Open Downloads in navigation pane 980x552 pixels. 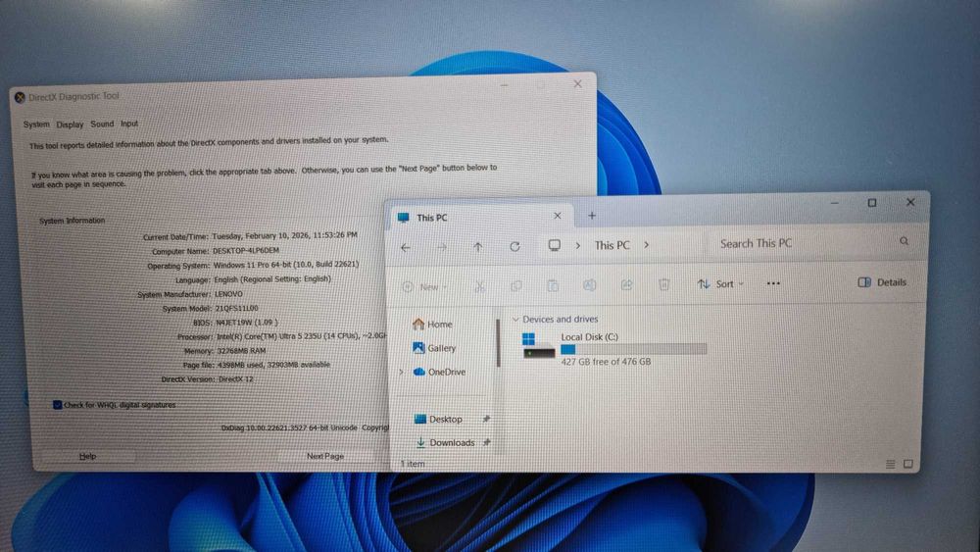[446, 442]
